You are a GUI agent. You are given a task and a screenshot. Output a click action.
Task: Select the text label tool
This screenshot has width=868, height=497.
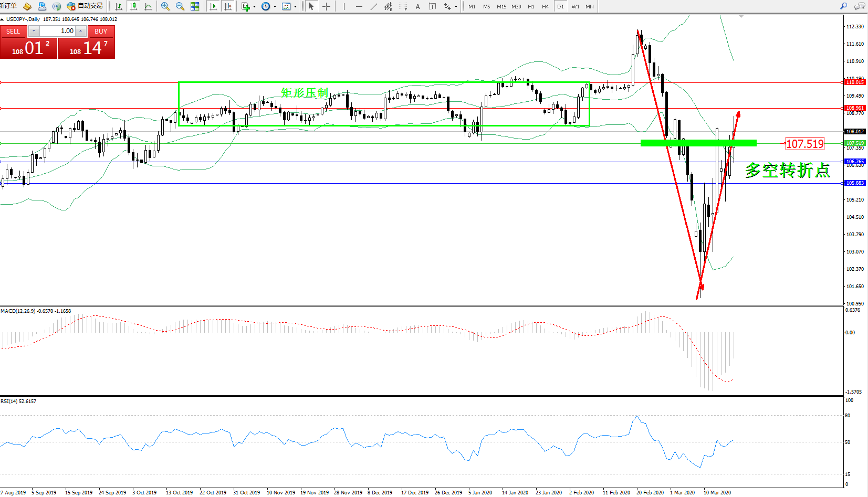click(x=417, y=6)
